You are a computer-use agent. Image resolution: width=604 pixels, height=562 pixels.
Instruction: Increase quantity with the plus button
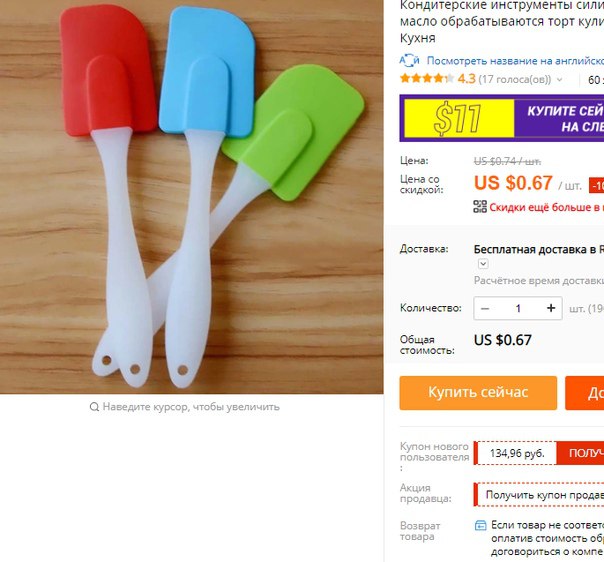[551, 308]
